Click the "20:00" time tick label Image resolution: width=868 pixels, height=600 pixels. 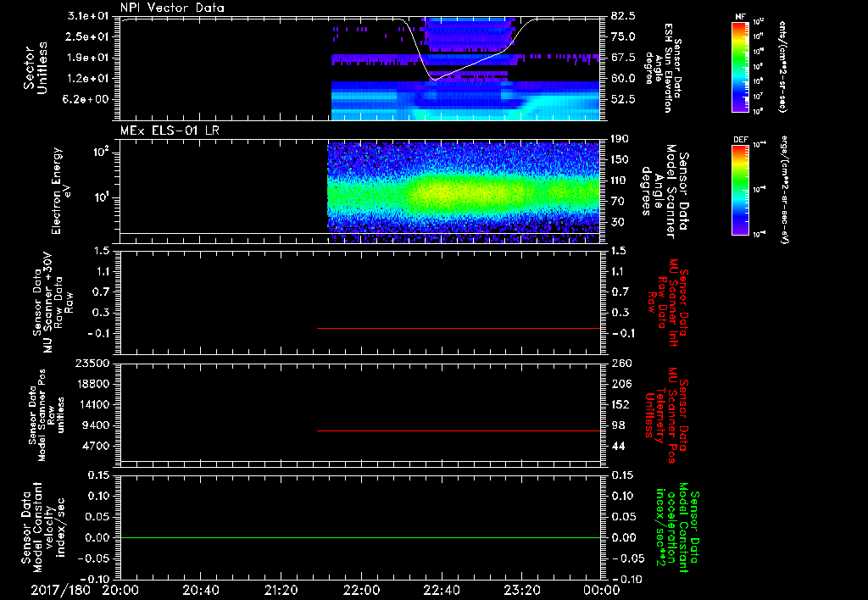tap(120, 590)
